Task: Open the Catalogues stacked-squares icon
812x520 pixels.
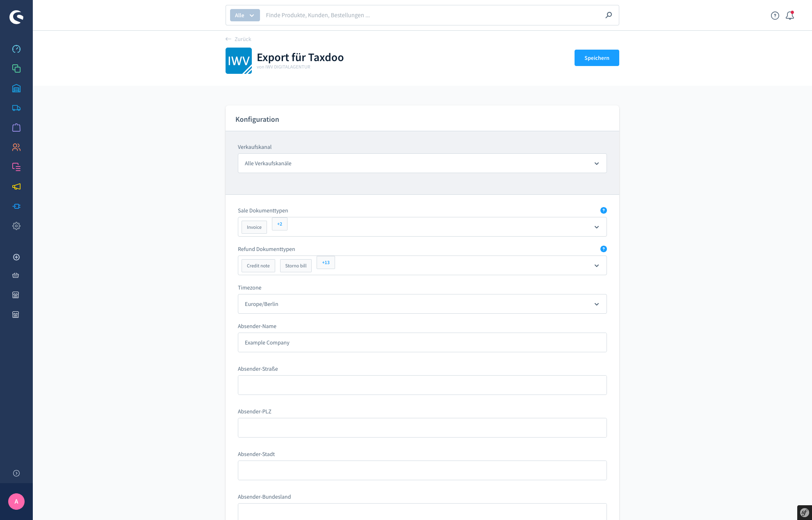Action: 16,68
